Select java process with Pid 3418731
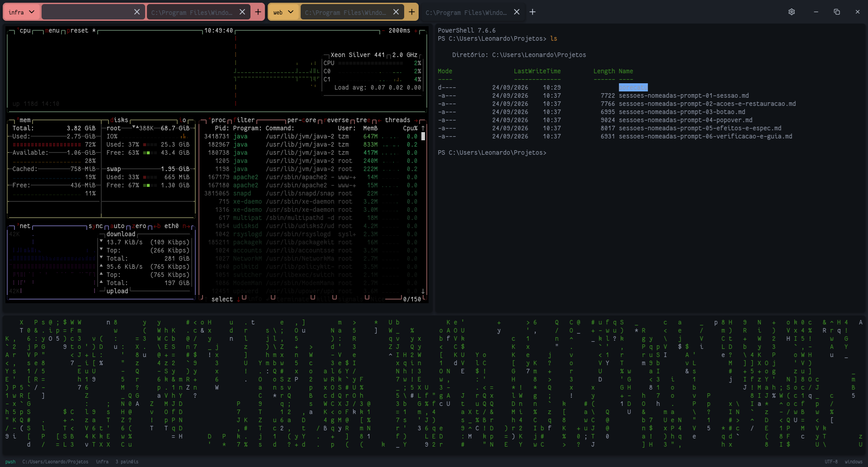Image resolution: width=868 pixels, height=467 pixels. [x=311, y=136]
